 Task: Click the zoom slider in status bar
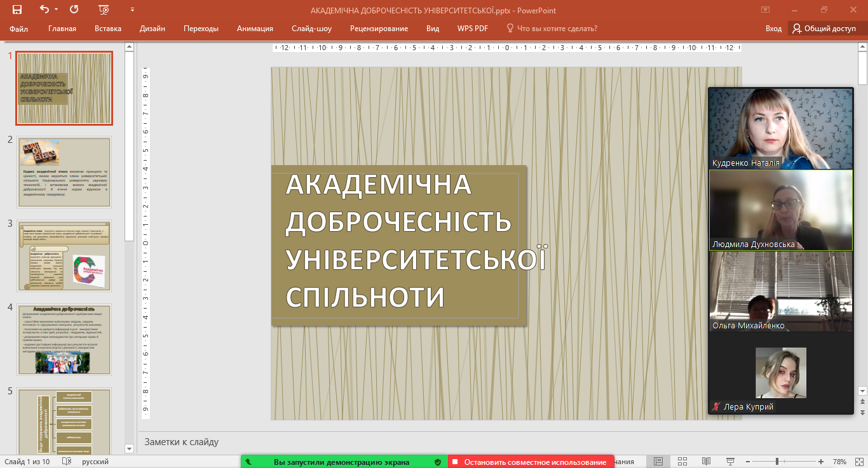777,462
